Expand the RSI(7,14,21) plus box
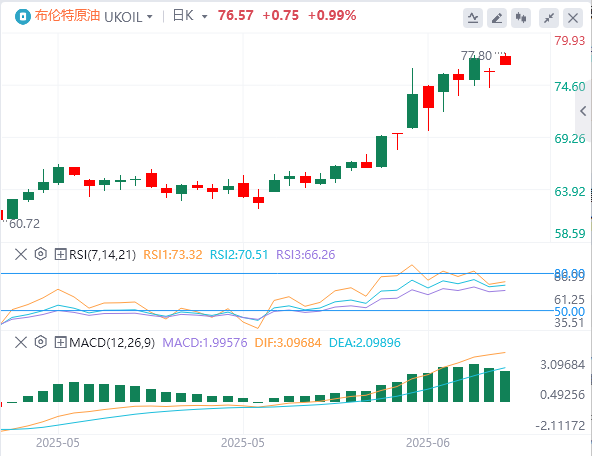 60,254
